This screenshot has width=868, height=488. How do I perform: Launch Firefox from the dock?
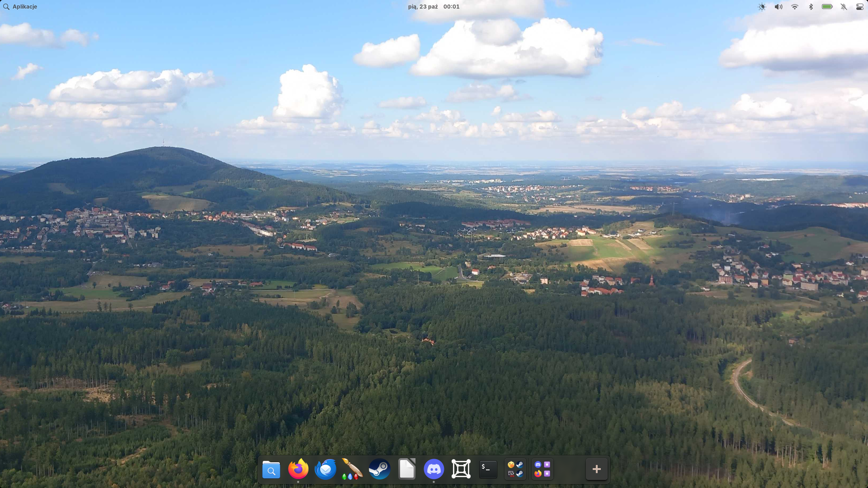(x=298, y=469)
